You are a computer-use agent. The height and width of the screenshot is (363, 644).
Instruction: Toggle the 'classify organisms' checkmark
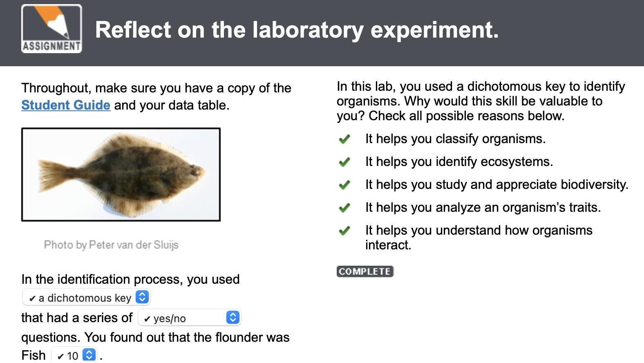[344, 139]
